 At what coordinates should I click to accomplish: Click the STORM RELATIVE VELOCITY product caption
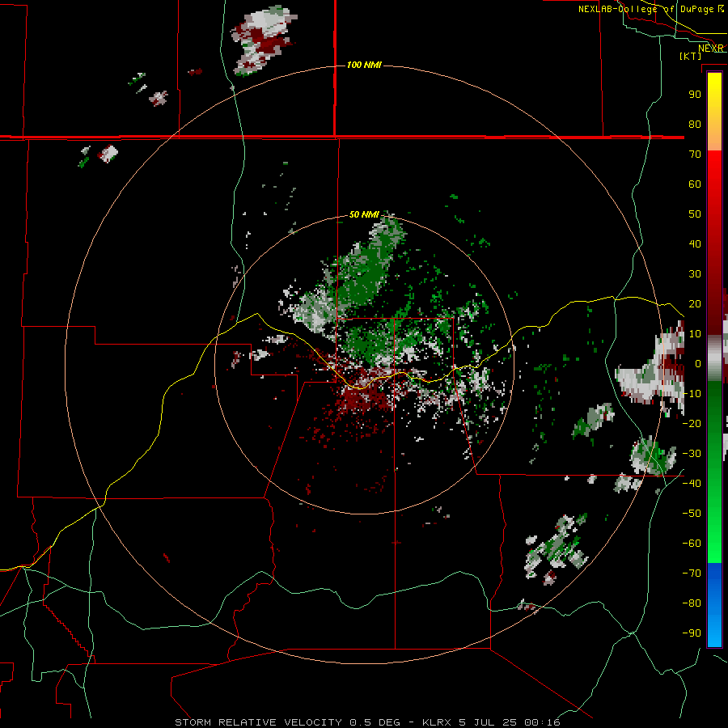click(258, 722)
